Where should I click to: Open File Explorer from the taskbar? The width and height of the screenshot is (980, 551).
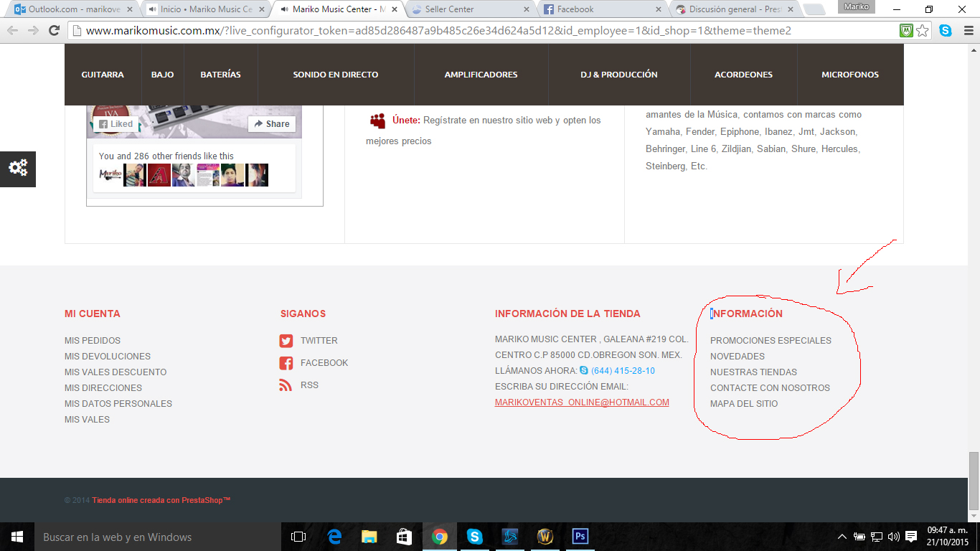(x=369, y=537)
